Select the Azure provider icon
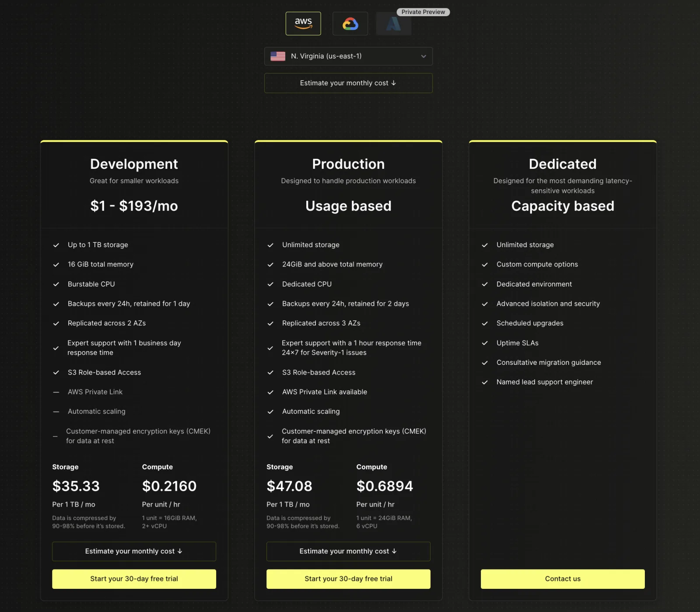The image size is (700, 612). point(394,24)
